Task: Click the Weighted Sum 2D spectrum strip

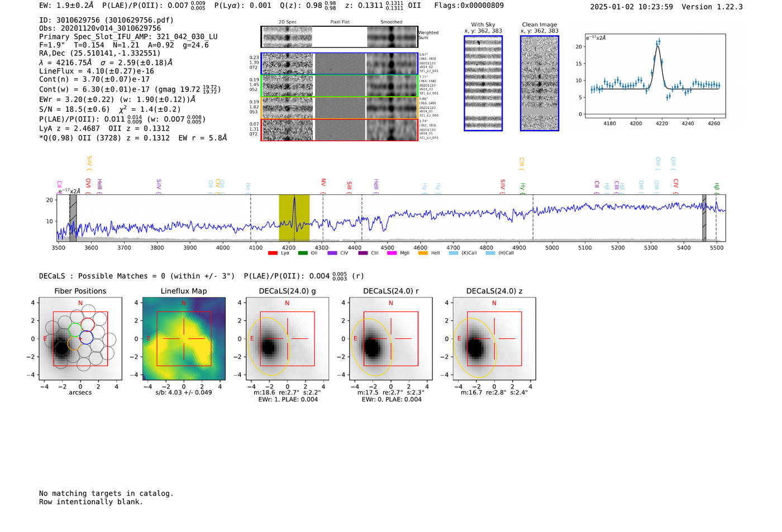Action: (x=339, y=37)
